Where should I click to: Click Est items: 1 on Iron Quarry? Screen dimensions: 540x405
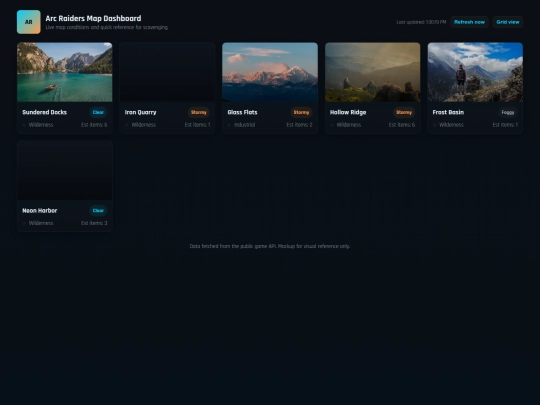coord(197,125)
